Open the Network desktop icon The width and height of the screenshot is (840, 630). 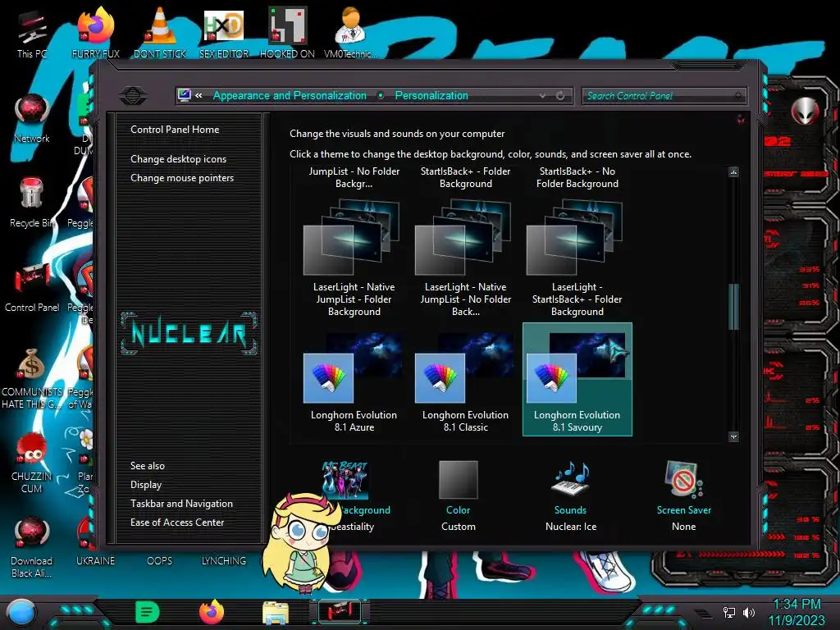pyautogui.click(x=32, y=118)
